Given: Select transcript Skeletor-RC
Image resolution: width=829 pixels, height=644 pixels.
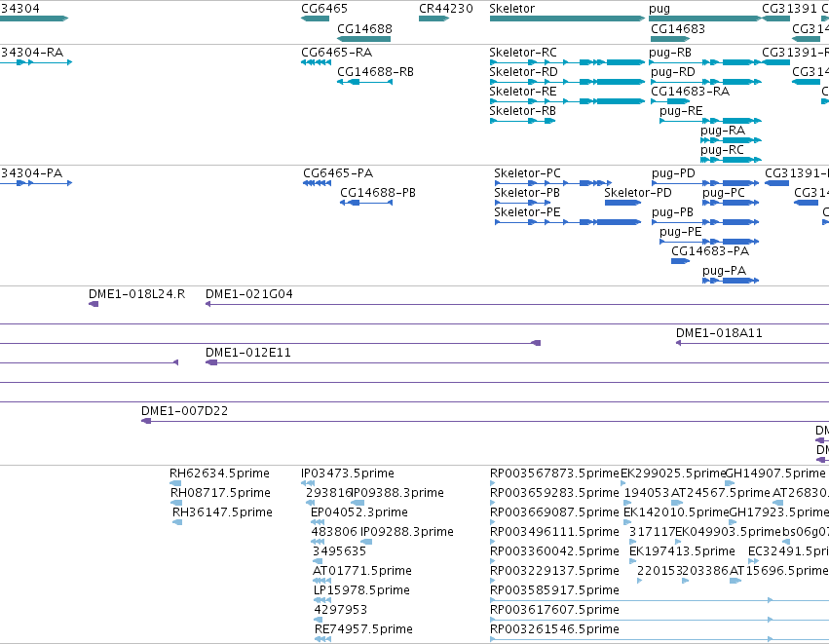Looking at the screenshot, I should pyautogui.click(x=567, y=62).
